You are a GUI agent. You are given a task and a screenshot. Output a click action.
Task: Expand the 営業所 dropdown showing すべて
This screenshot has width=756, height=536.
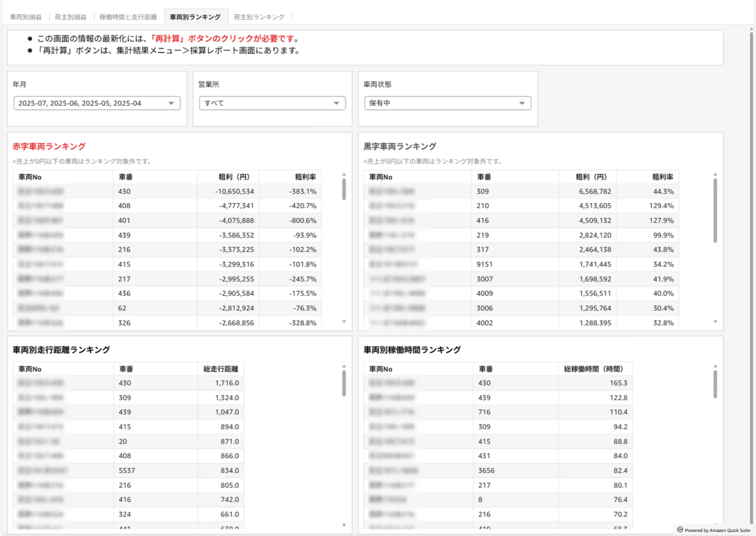272,103
